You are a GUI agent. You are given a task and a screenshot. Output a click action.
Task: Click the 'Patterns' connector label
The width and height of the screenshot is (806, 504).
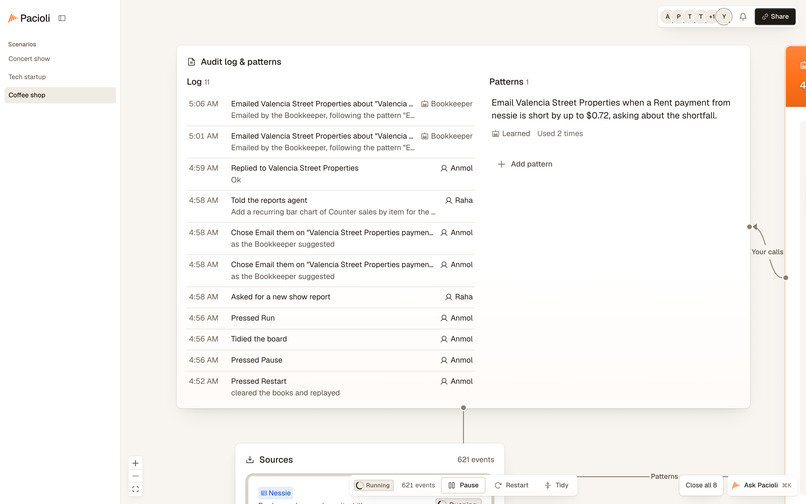point(664,476)
